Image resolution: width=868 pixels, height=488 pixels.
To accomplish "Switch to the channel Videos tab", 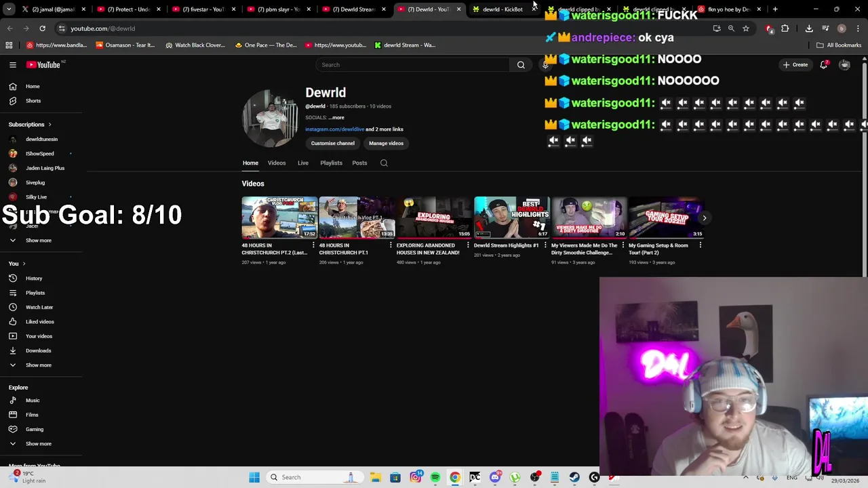I will coord(277,163).
